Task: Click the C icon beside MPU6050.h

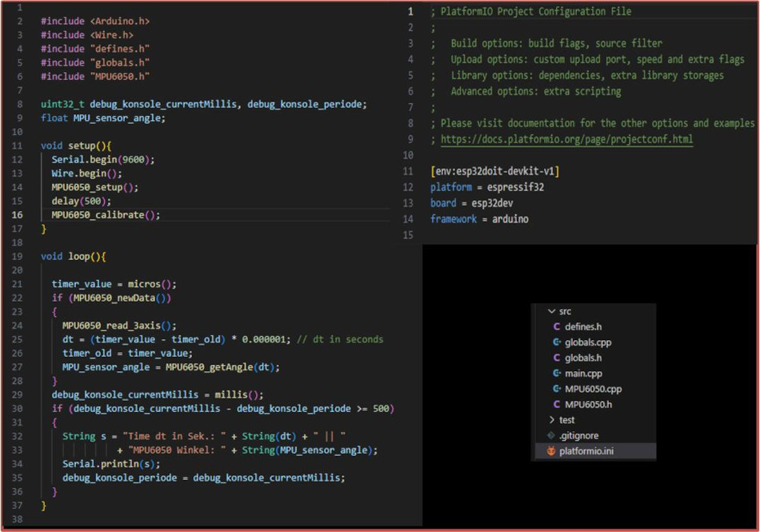Action: 557,405
